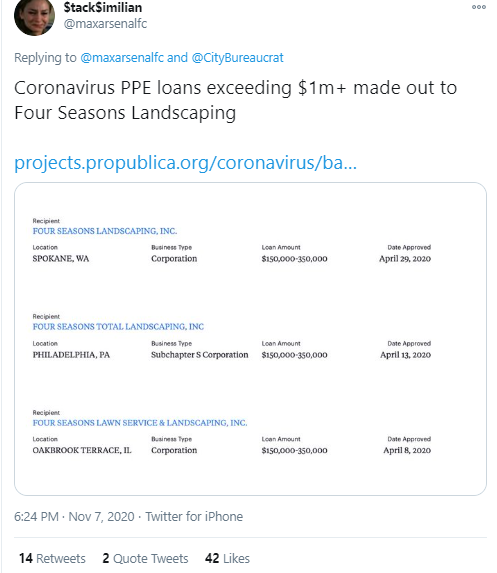Screen dimensions: 497x573
Task: Click the StackSimilian display name
Action: [x=103, y=7]
